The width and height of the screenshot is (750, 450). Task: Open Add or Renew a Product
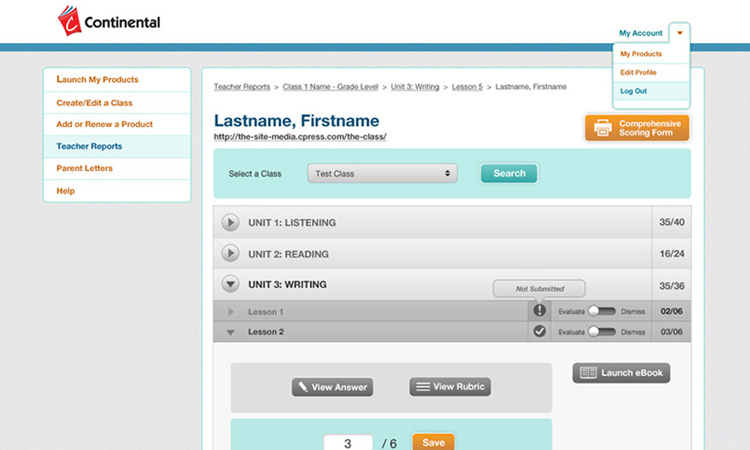(104, 124)
